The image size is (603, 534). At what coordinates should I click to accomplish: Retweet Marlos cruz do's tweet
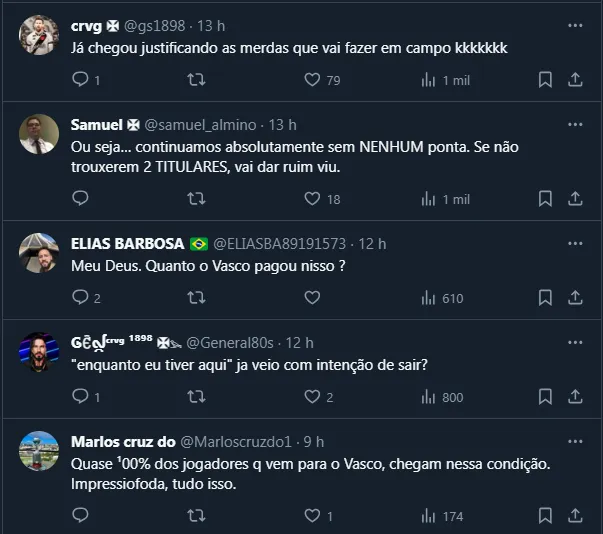tap(196, 516)
